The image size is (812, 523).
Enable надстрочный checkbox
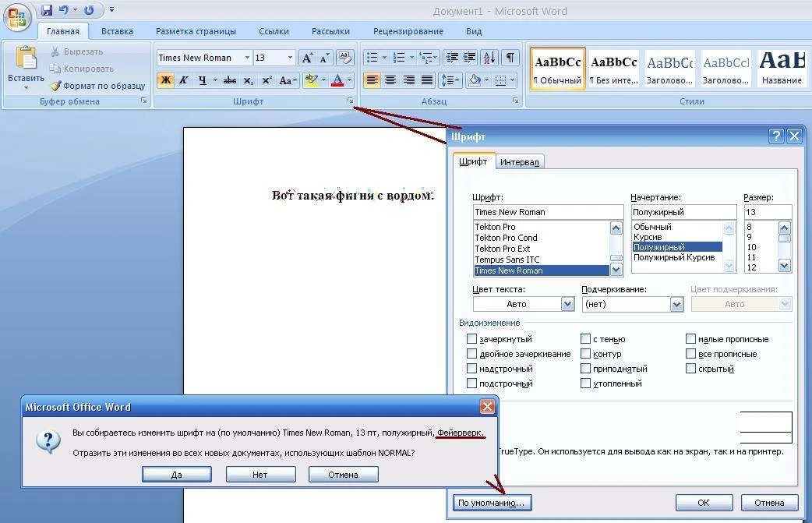(471, 369)
